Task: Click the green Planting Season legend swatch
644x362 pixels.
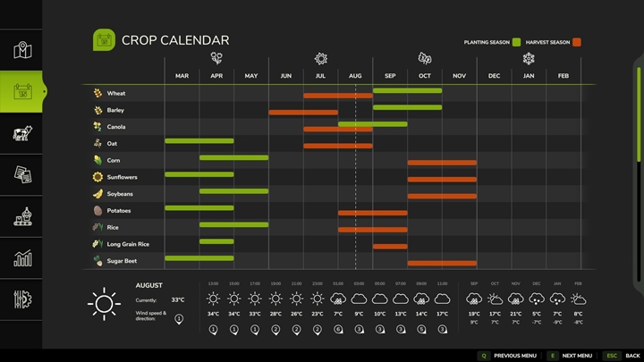Action: 517,42
